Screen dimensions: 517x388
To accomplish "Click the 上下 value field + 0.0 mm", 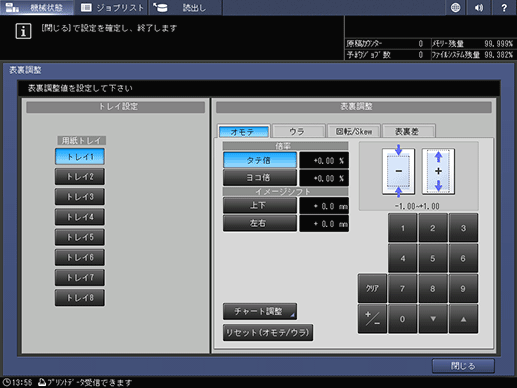I will (x=324, y=206).
